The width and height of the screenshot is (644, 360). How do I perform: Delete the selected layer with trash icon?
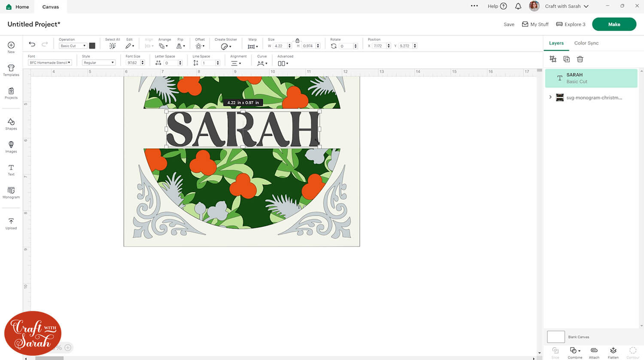tap(580, 59)
